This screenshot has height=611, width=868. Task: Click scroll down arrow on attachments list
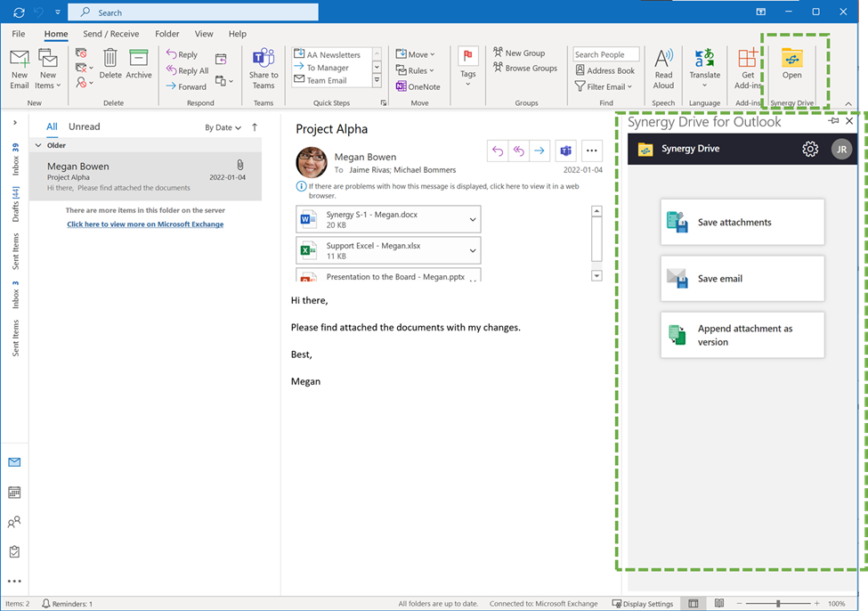(596, 276)
